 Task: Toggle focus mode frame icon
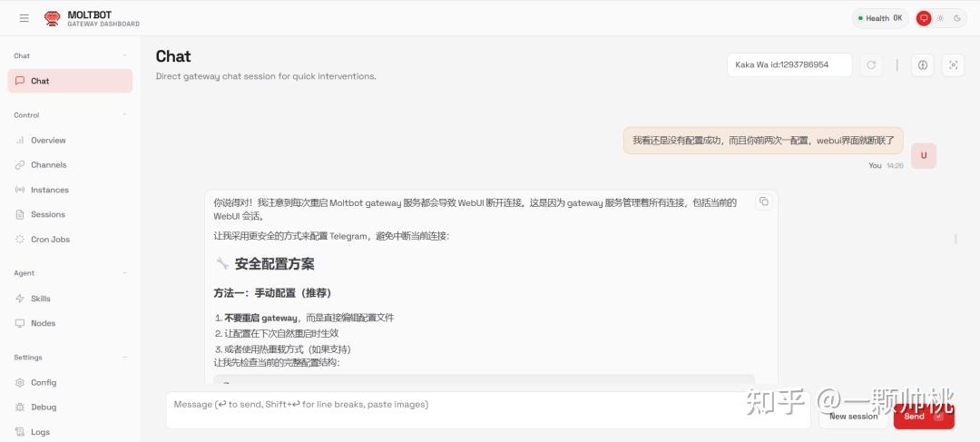pyautogui.click(x=953, y=65)
